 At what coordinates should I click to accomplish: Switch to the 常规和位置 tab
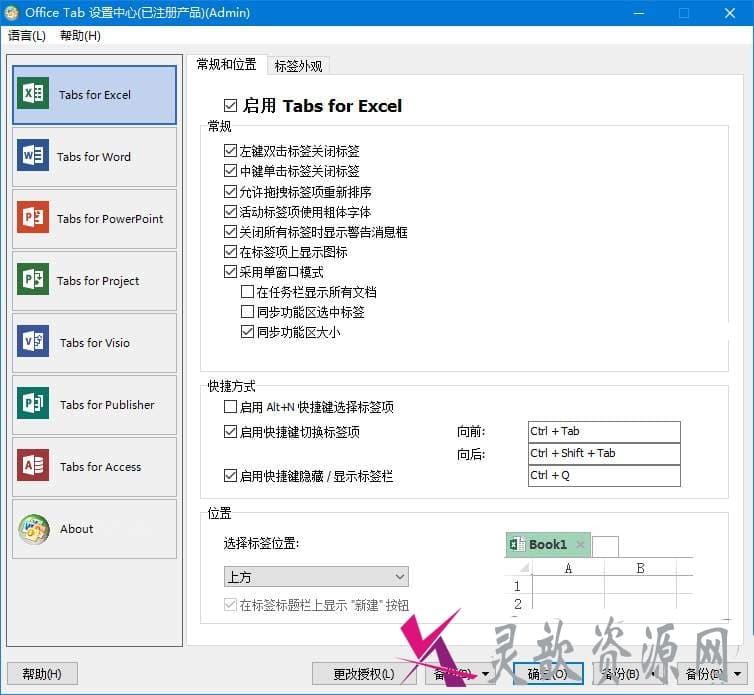226,64
